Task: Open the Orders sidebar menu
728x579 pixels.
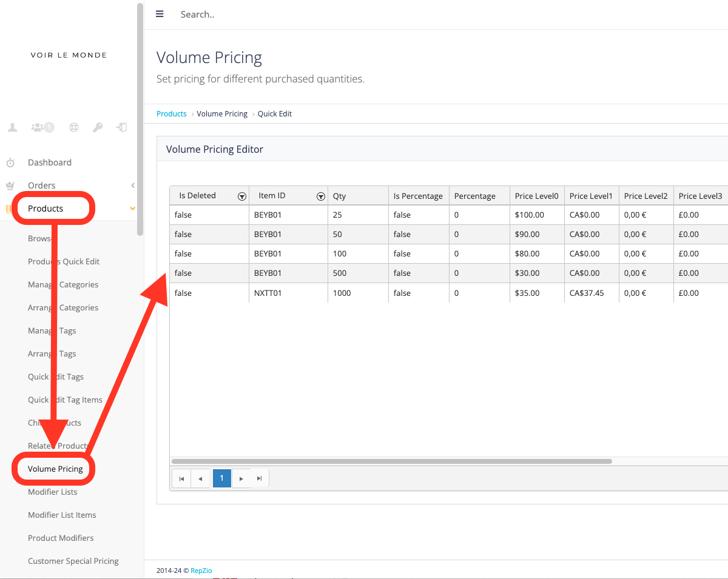Action: (x=42, y=186)
